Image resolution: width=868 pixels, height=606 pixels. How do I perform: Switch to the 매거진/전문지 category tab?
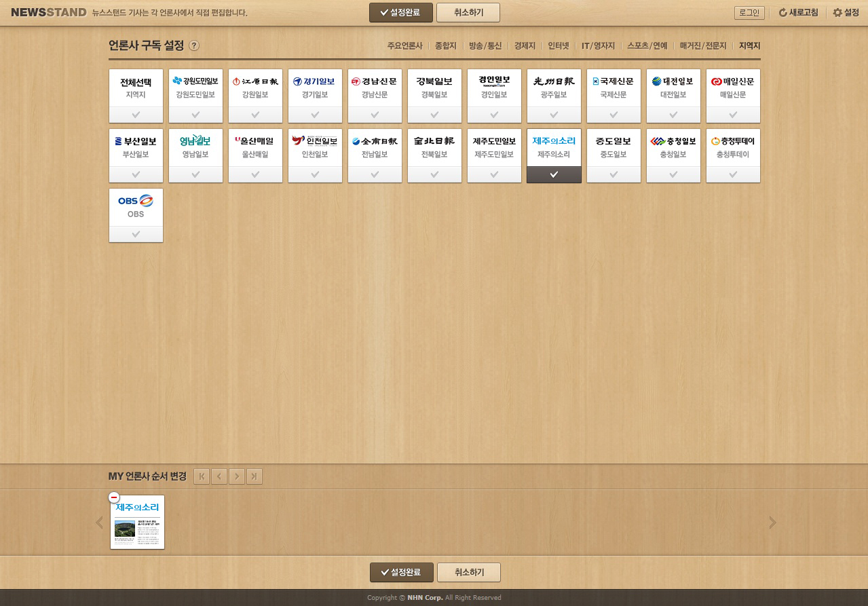[x=703, y=45]
